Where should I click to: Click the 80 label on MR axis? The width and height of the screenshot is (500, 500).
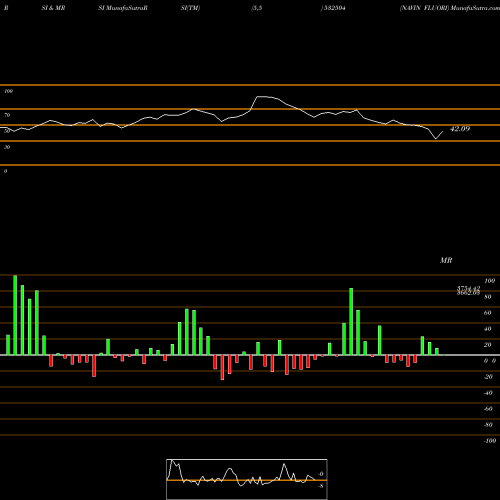(x=488, y=297)
